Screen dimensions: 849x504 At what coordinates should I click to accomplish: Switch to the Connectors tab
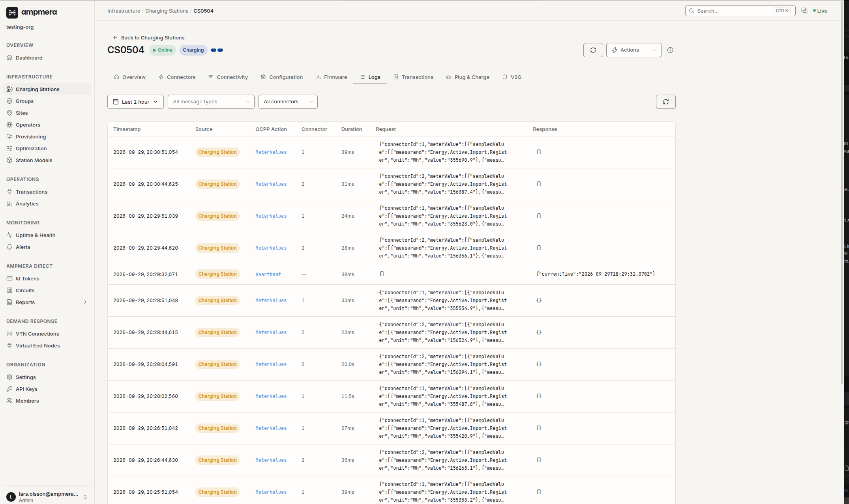(177, 77)
